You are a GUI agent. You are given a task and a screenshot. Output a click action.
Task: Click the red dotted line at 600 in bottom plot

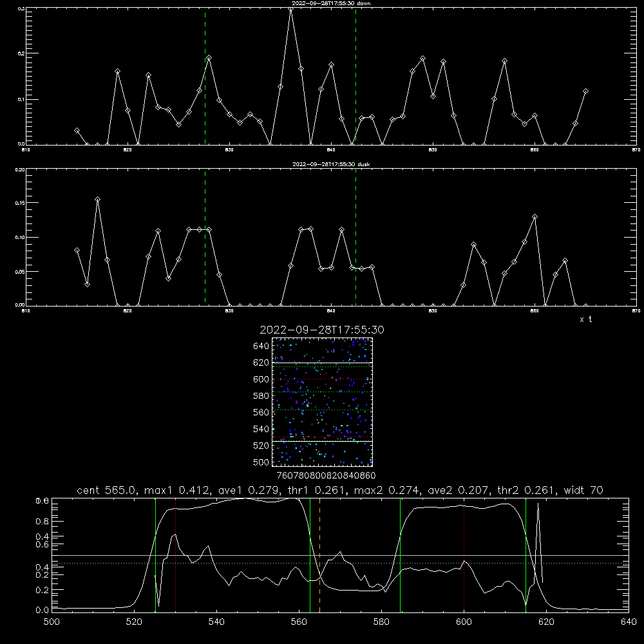tap(464, 555)
